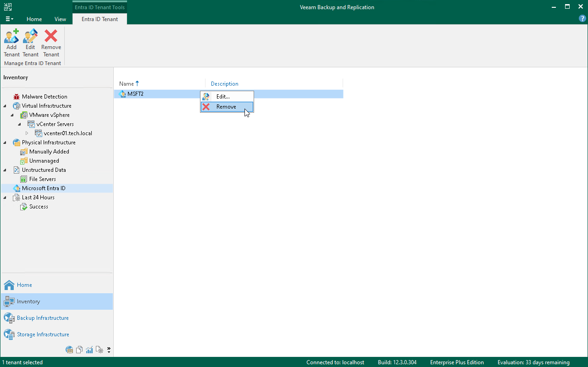Open the help question mark icon
The height and width of the screenshot is (367, 588).
point(582,19)
